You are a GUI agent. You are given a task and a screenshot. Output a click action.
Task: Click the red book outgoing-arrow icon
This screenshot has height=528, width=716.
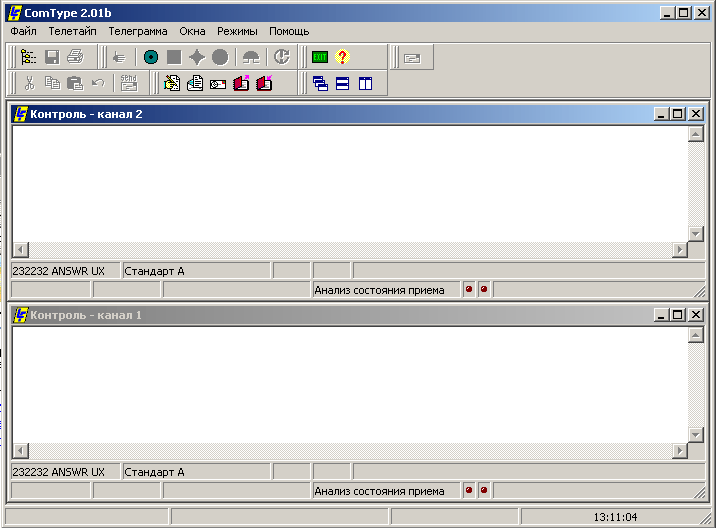(x=241, y=83)
